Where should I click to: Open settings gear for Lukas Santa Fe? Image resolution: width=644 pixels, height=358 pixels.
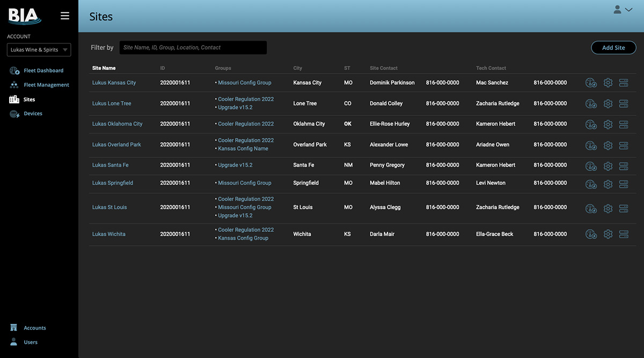(x=608, y=166)
